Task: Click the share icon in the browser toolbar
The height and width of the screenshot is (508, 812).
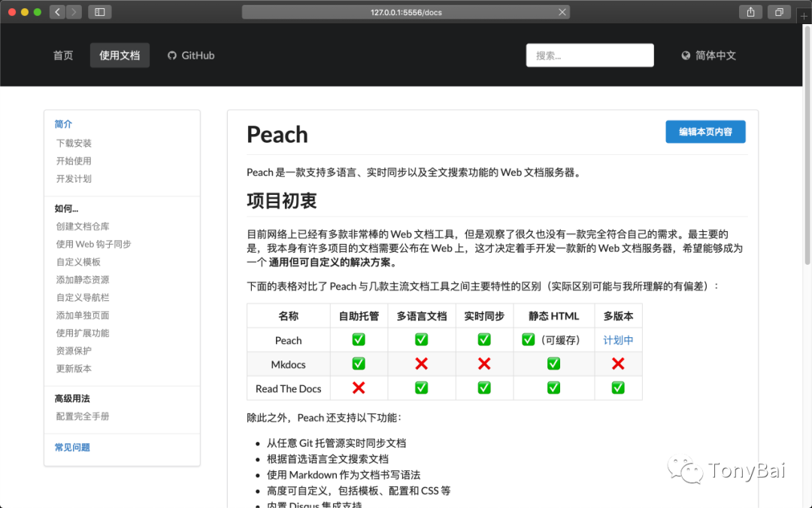Action: coord(750,12)
